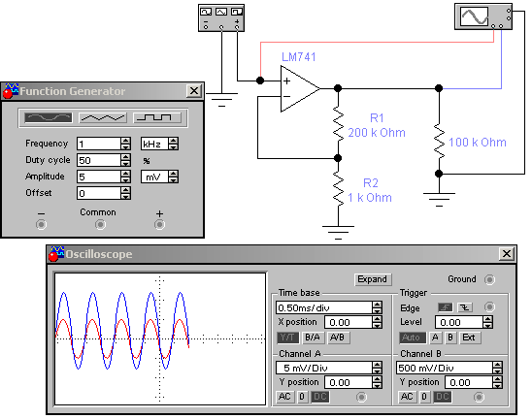Select falling edge trigger button
The image size is (532, 419).
tap(465, 307)
